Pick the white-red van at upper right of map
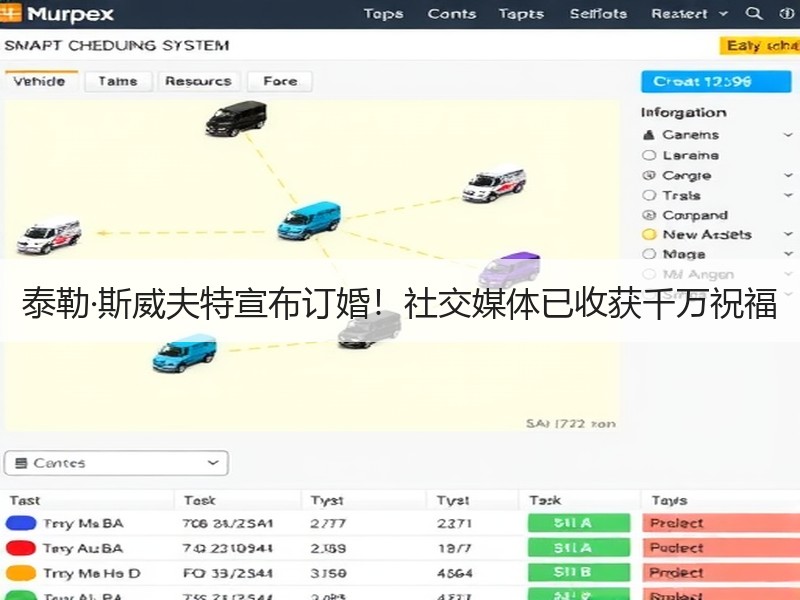Image resolution: width=800 pixels, height=600 pixels. pos(494,184)
